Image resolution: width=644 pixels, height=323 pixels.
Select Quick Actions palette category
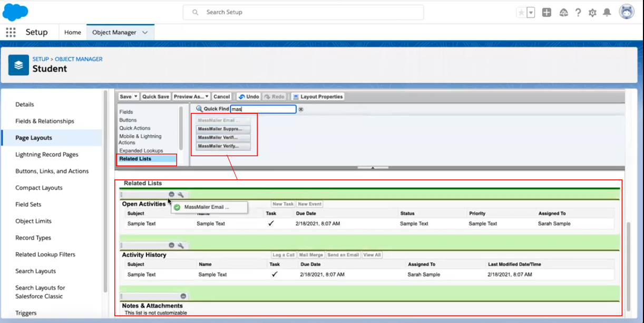pyautogui.click(x=135, y=128)
